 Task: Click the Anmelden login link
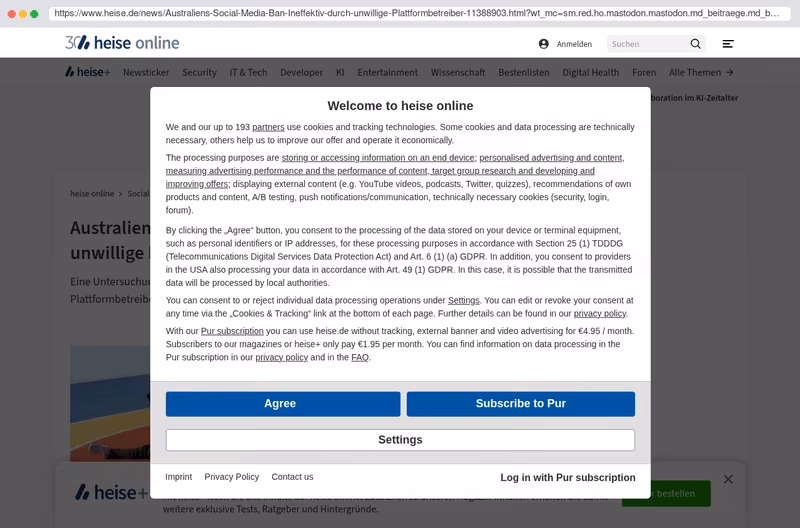[x=574, y=44]
